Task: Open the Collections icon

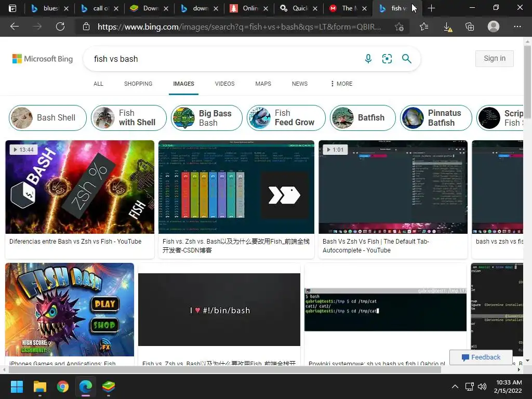Action: [470, 26]
